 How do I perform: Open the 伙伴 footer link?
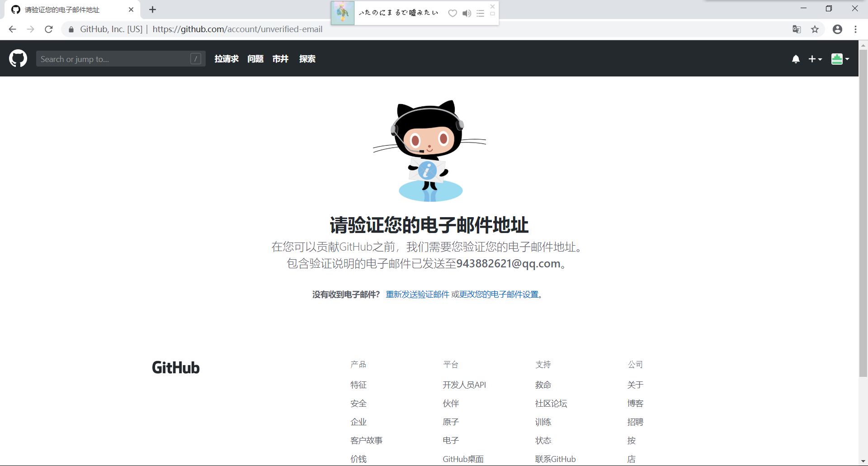coord(451,403)
